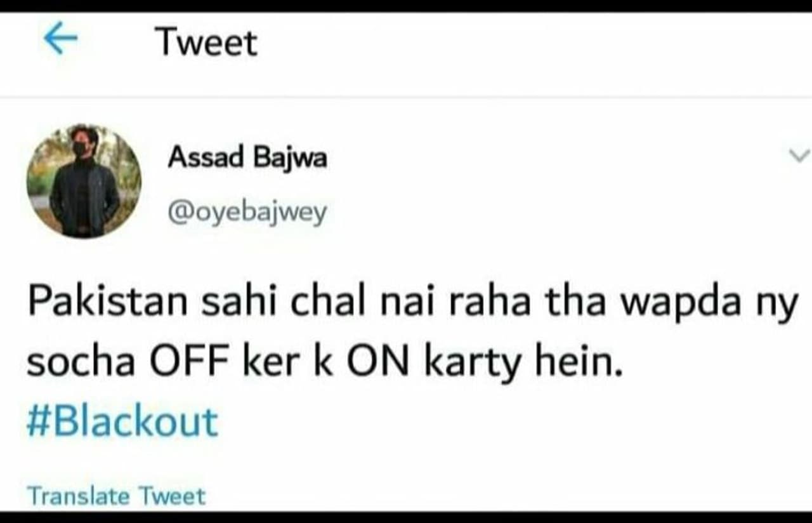This screenshot has width=812, height=523.
Task: Click the word Translate below the hashtag
Action: coord(78,496)
